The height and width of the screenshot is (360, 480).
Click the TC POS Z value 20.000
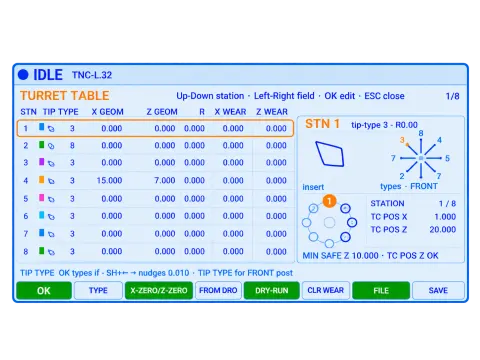click(x=443, y=230)
